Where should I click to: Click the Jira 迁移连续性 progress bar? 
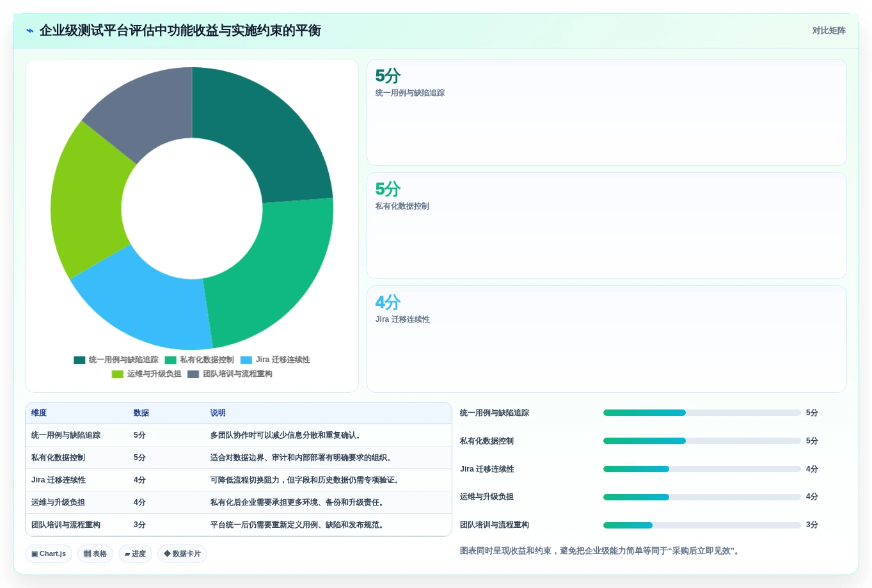(x=702, y=470)
